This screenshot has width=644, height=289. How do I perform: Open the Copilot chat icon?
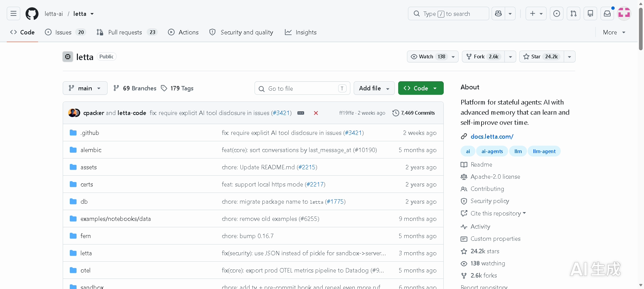[498, 13]
